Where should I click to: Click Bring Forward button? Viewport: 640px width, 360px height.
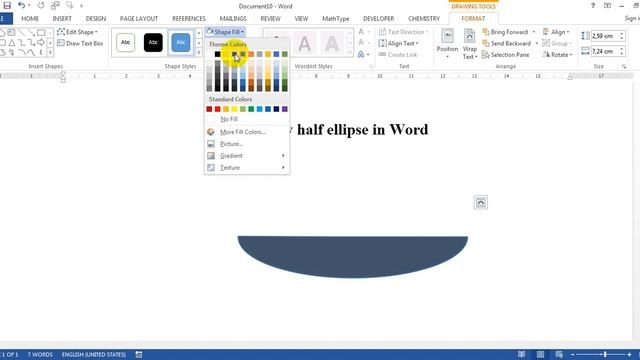[505, 32]
